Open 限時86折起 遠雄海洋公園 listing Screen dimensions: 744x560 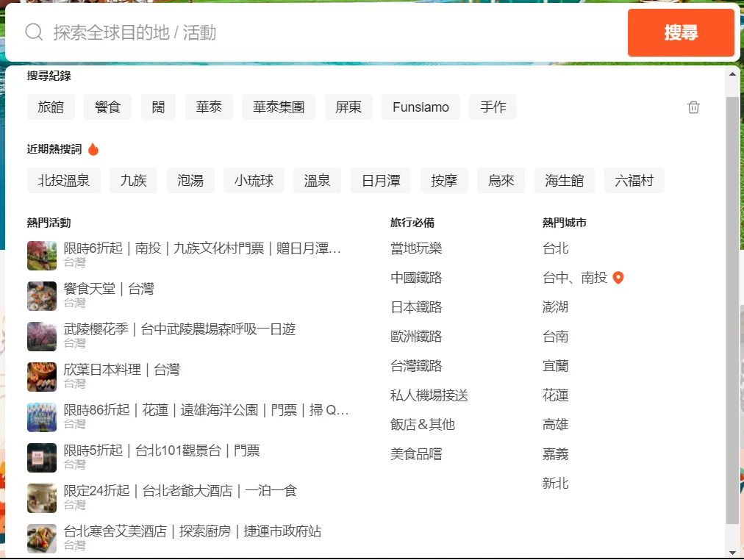tap(206, 410)
